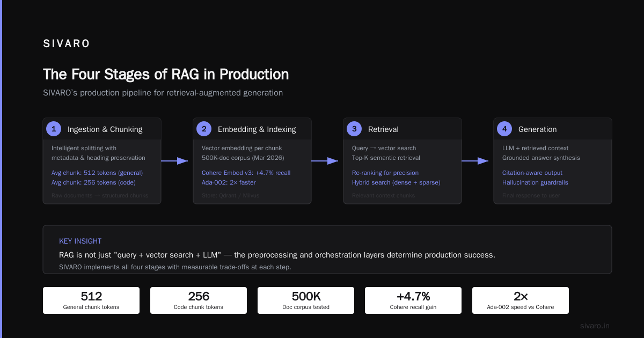The image size is (644, 338).
Task: Click the SIVARO logo text
Action: coord(67,44)
